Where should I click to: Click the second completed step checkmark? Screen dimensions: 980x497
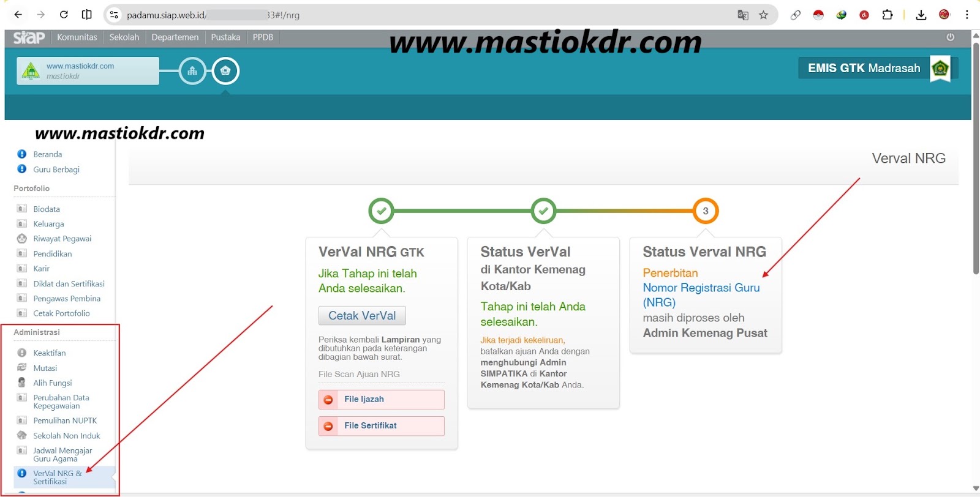[543, 211]
